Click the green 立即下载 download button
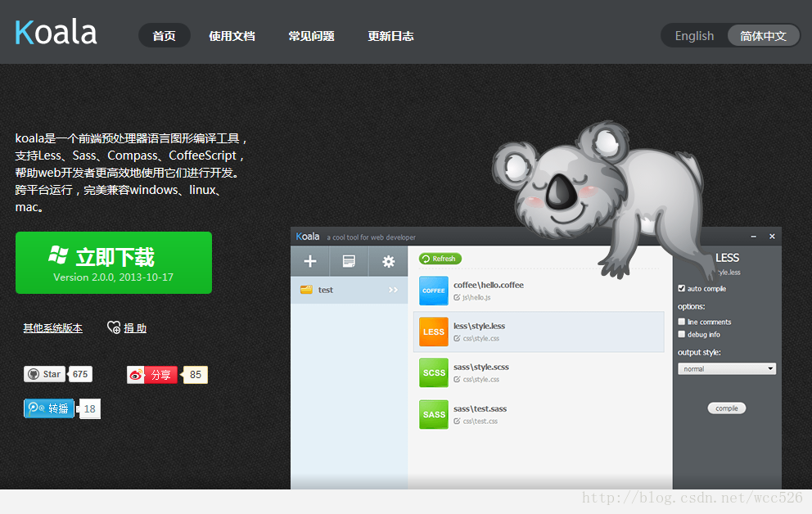 click(x=114, y=263)
